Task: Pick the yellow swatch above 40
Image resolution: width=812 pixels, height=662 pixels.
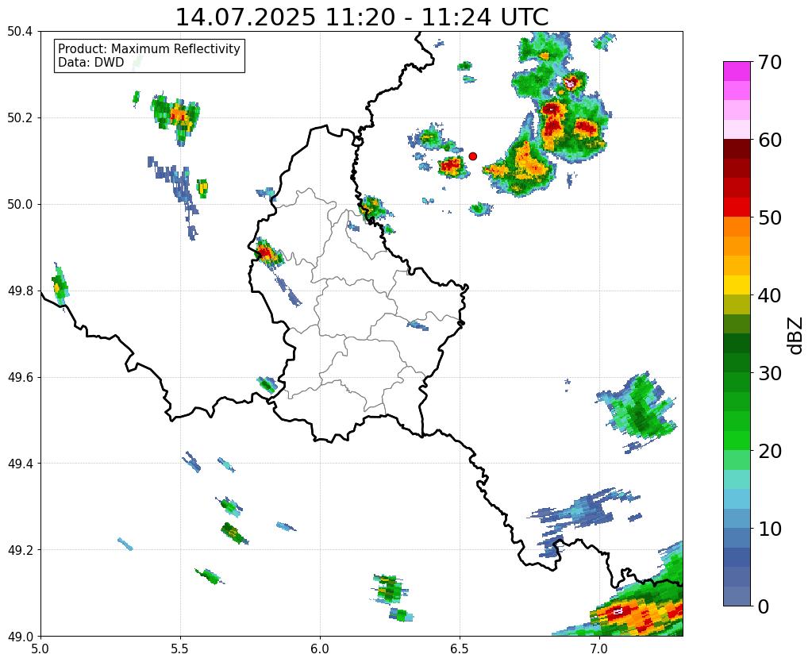Action: [737, 286]
